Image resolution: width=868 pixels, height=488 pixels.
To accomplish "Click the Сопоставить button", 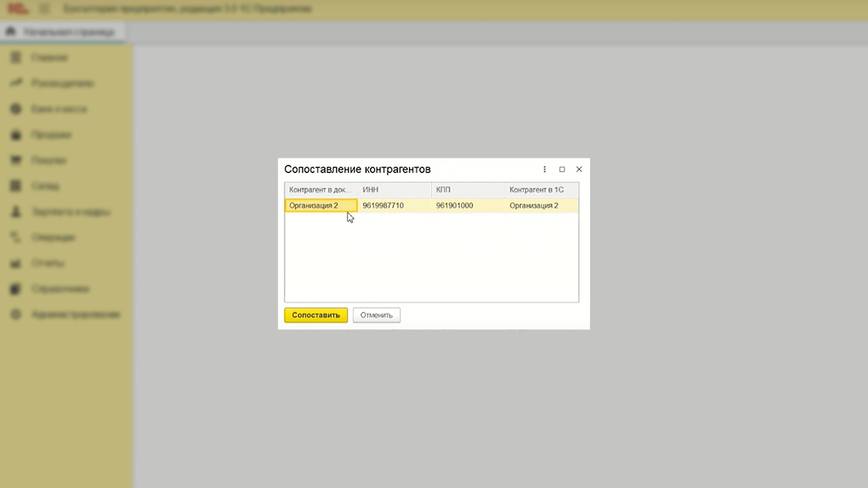I will click(x=316, y=315).
